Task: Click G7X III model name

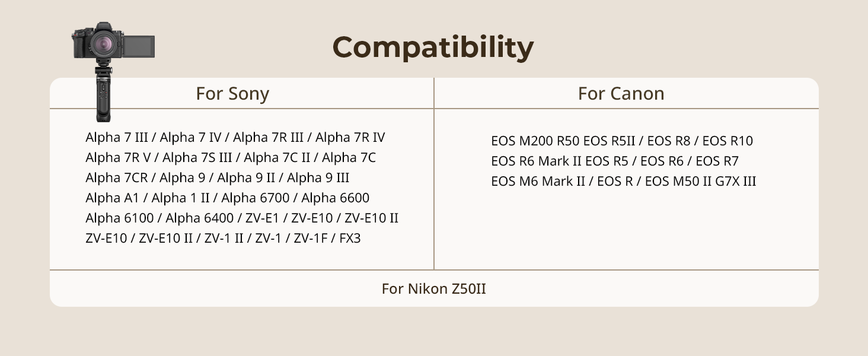Action: click(x=735, y=182)
